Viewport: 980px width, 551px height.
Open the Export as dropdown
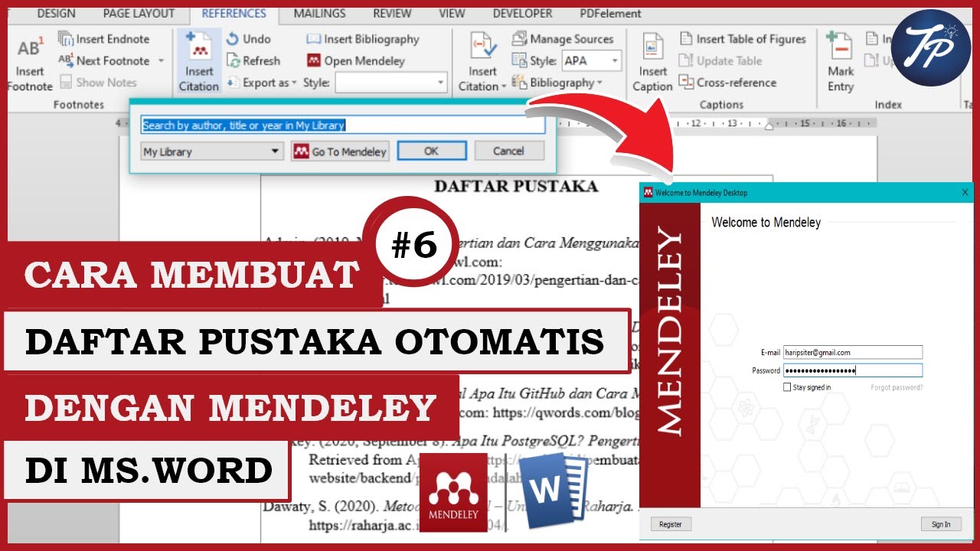(261, 82)
